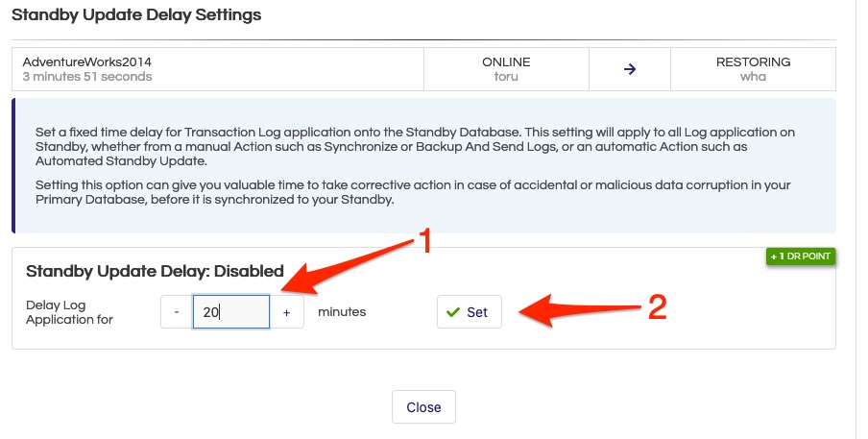Close the Standby Update Delay dialog

pos(422,407)
